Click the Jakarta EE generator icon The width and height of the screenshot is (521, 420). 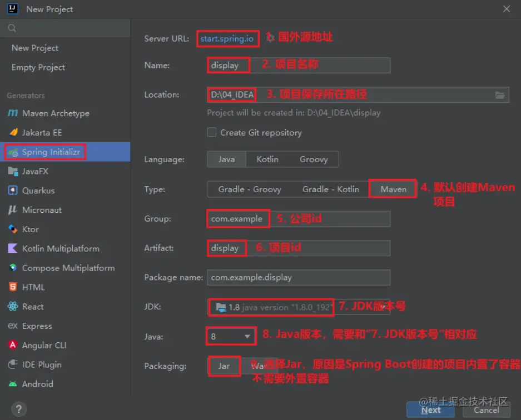pyautogui.click(x=13, y=132)
